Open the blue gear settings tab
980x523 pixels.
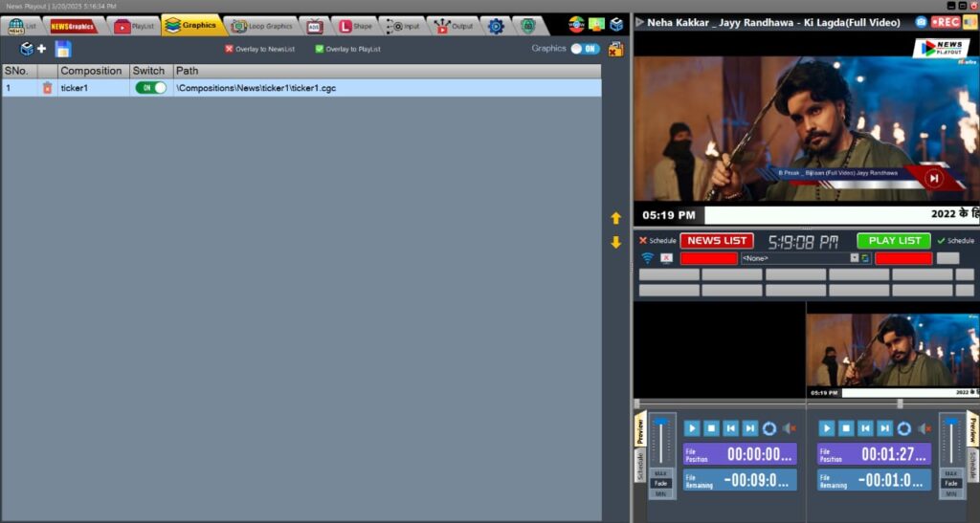click(x=496, y=26)
